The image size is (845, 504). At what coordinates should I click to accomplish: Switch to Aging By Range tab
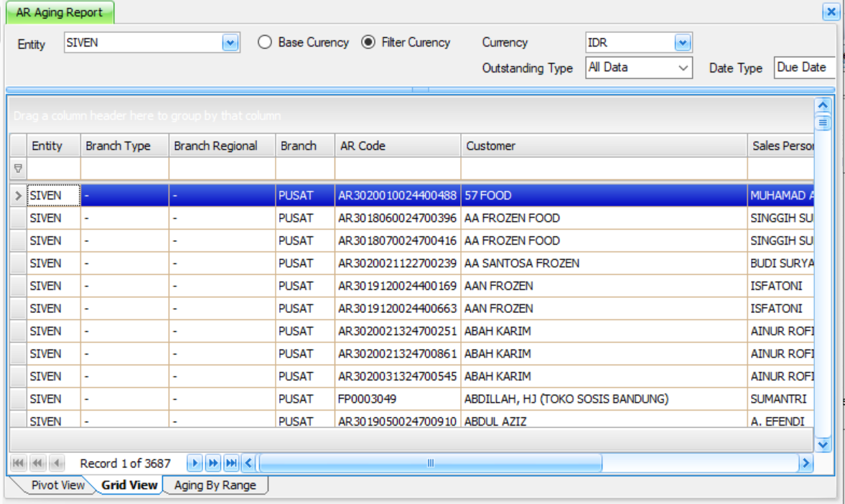pyautogui.click(x=215, y=485)
